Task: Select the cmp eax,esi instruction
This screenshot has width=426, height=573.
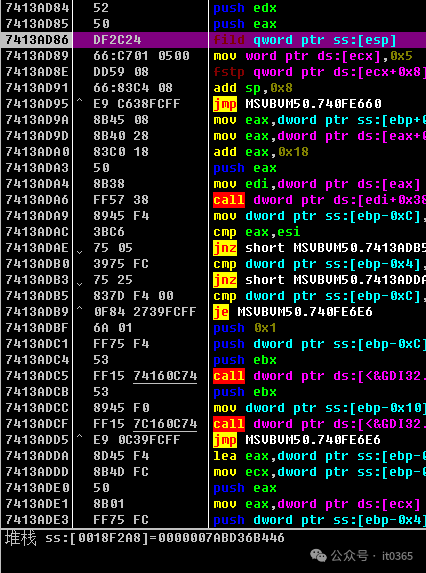Action: coord(257,232)
